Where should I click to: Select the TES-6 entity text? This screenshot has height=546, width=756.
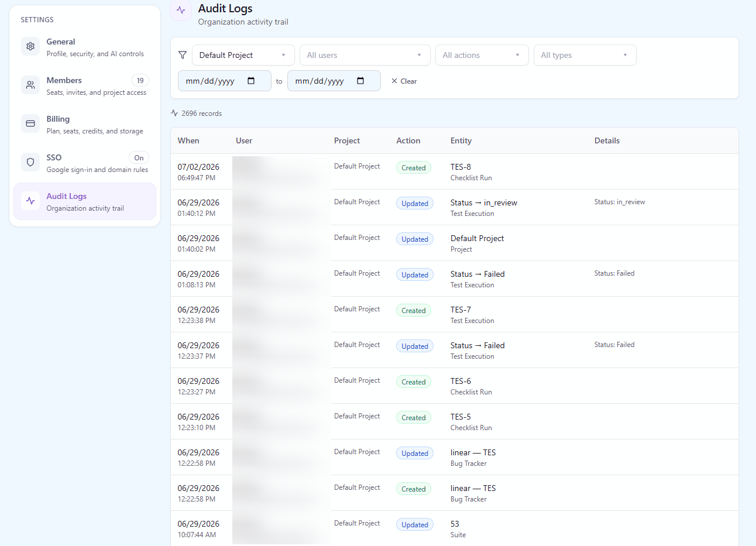click(461, 381)
